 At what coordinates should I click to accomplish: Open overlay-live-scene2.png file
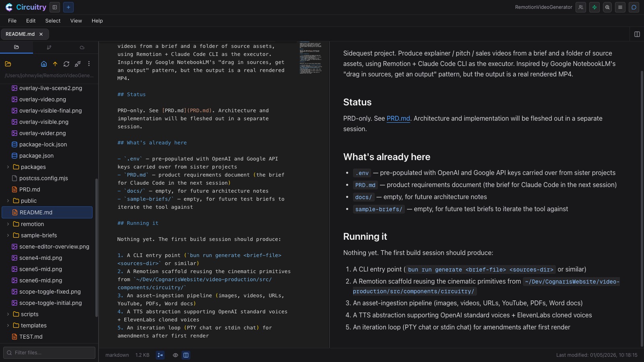click(47, 88)
